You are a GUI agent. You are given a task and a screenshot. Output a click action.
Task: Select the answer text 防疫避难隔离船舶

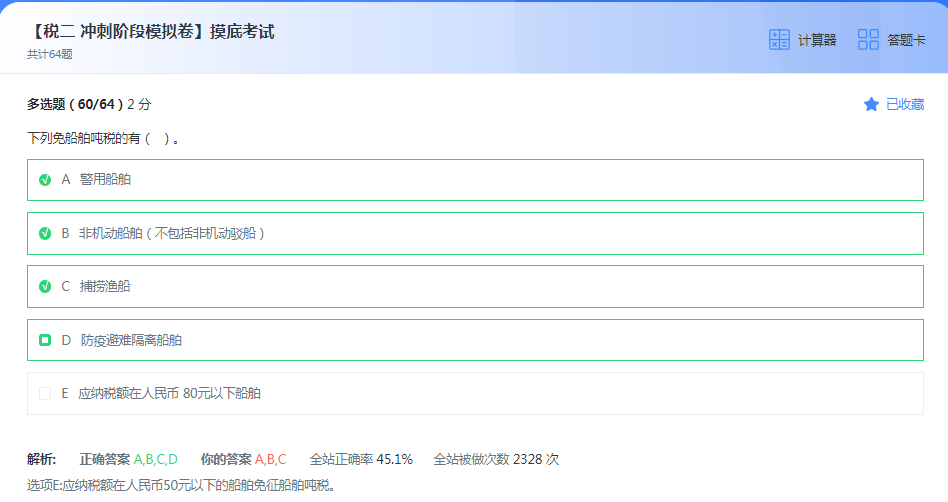[x=131, y=340]
